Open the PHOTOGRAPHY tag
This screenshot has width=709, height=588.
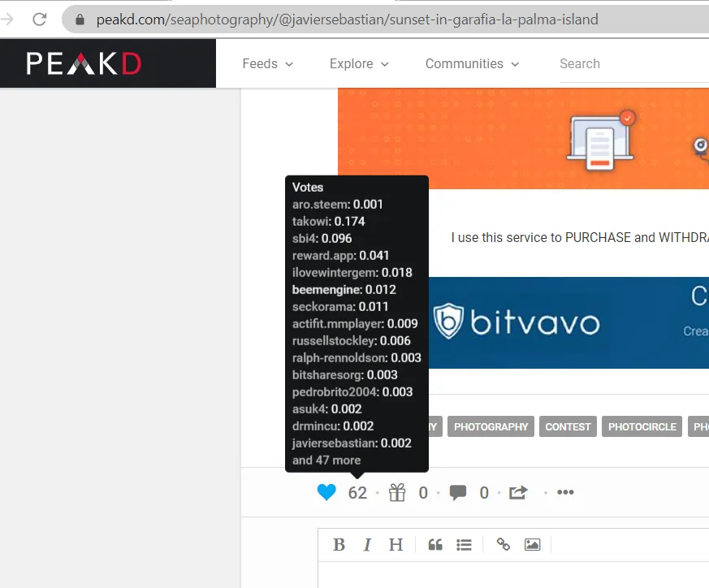point(491,426)
